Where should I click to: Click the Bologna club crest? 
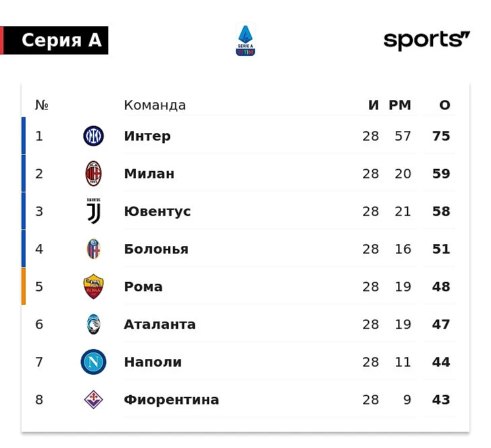click(x=93, y=249)
